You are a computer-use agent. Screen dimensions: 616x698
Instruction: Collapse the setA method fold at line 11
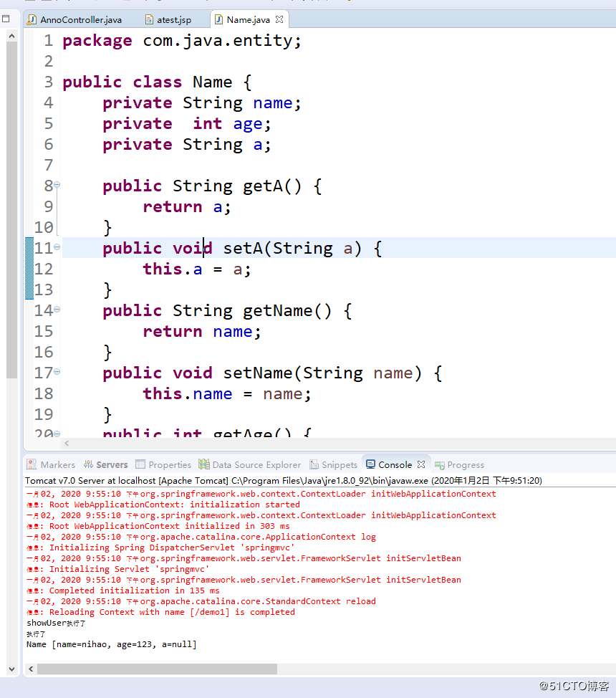[57, 247]
